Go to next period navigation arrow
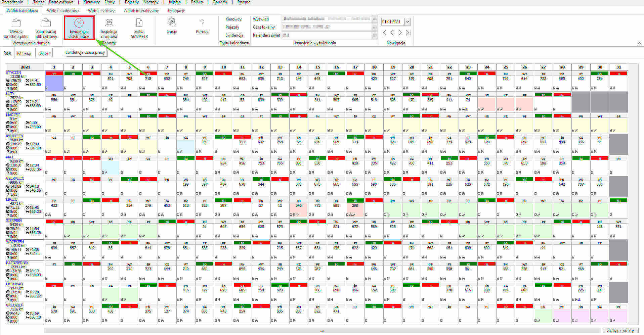Viewport: 644px width, 335px height. (x=400, y=33)
